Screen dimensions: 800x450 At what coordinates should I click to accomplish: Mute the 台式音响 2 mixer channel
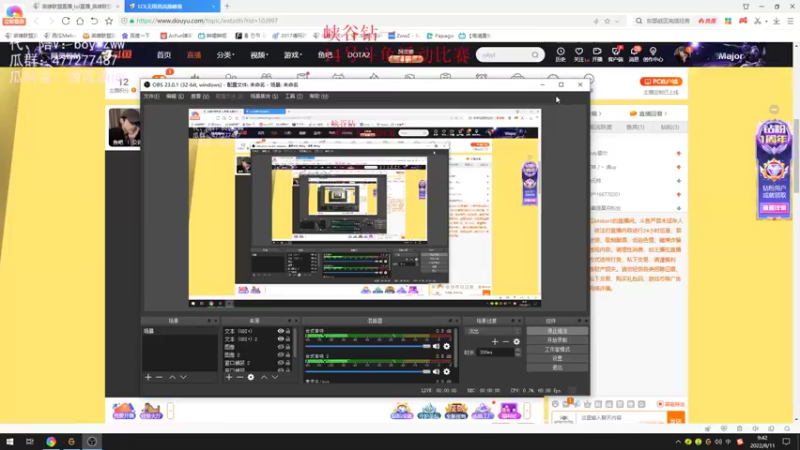pos(436,371)
